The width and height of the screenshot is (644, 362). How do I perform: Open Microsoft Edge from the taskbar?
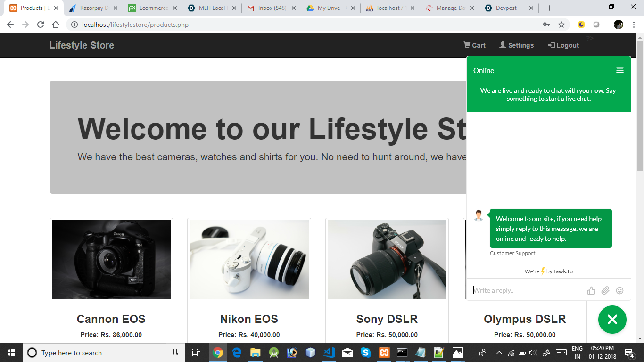(x=236, y=353)
